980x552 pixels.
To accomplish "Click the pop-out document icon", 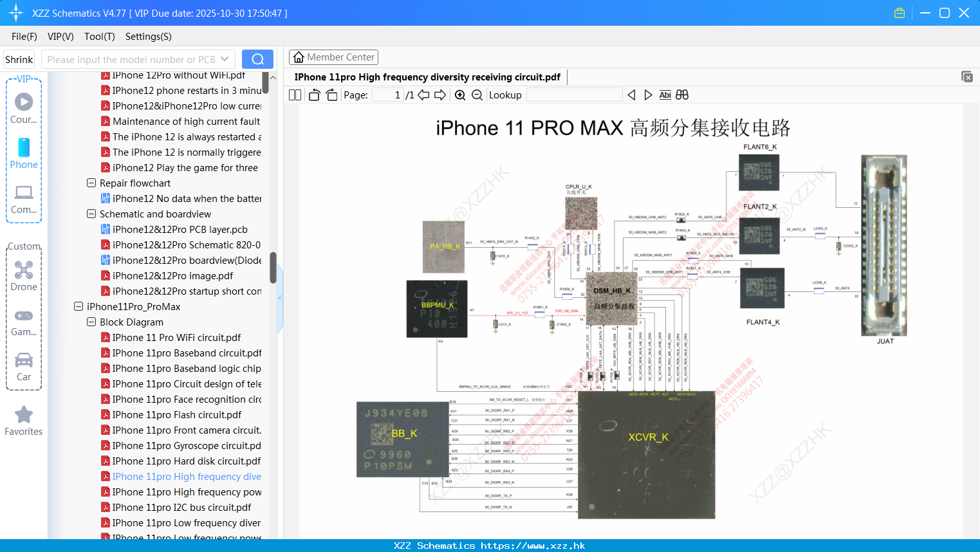I will click(x=967, y=77).
